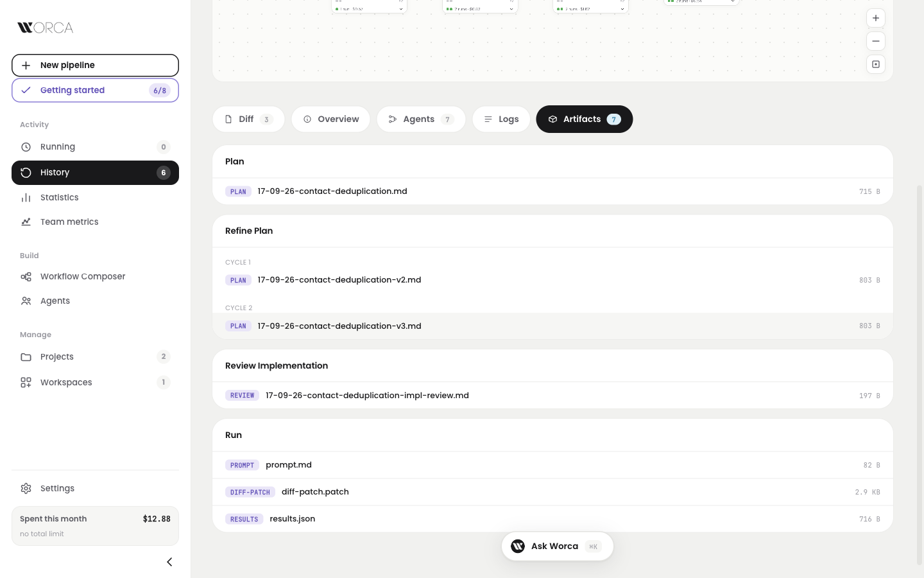Open the Getting started checklist
The image size is (924, 578).
[x=95, y=91]
